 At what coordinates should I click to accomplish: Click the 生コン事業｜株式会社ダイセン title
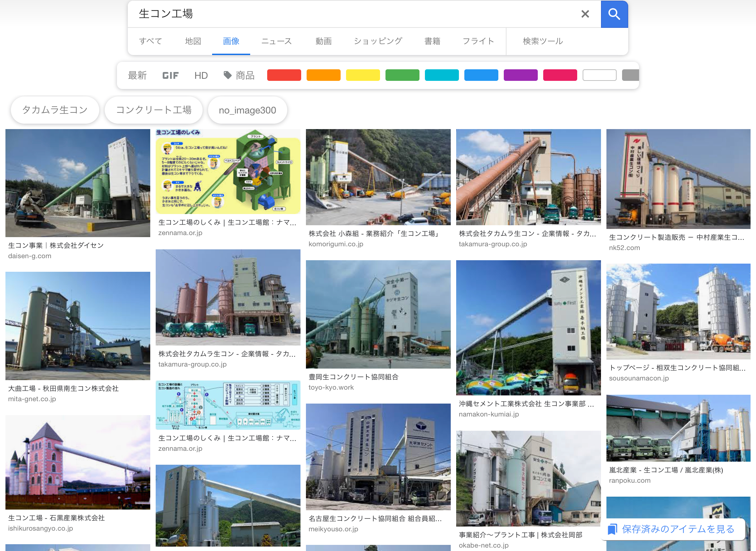click(56, 246)
